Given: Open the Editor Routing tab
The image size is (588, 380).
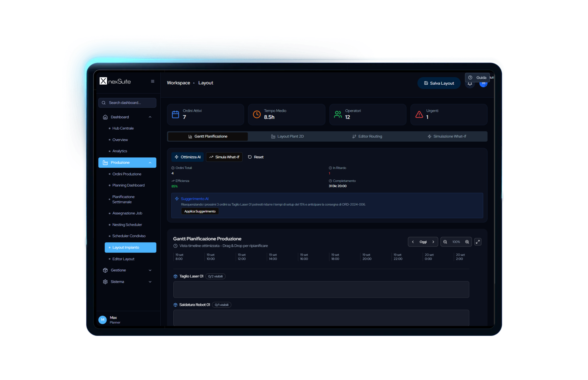Looking at the screenshot, I should click(367, 137).
